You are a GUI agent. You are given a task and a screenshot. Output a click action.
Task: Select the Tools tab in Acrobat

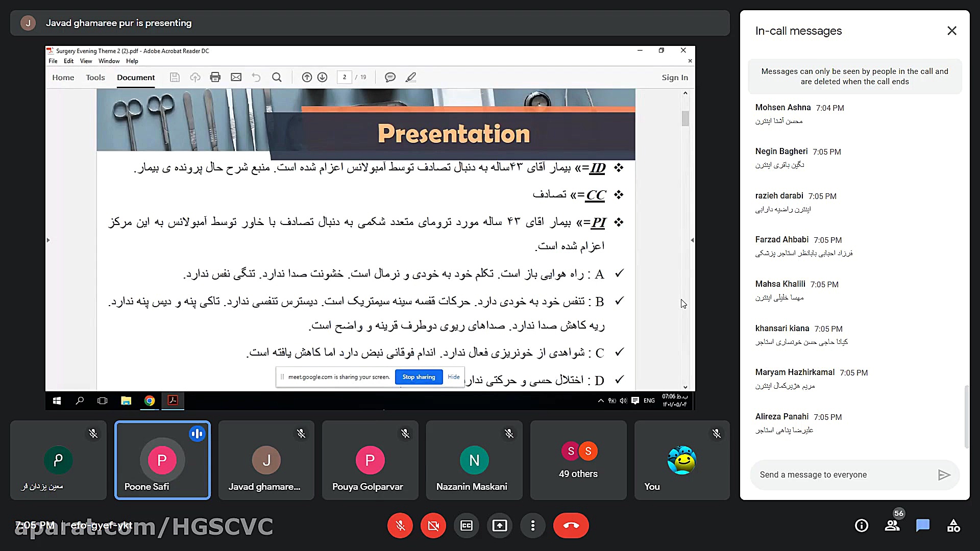[x=95, y=78]
